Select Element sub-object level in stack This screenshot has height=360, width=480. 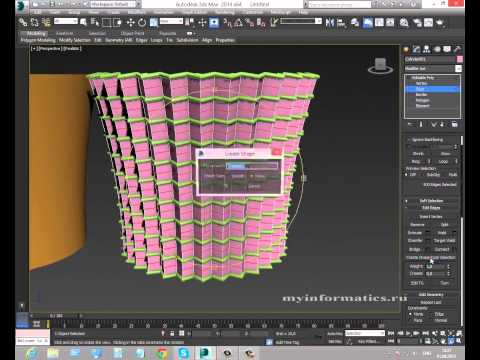click(x=422, y=106)
